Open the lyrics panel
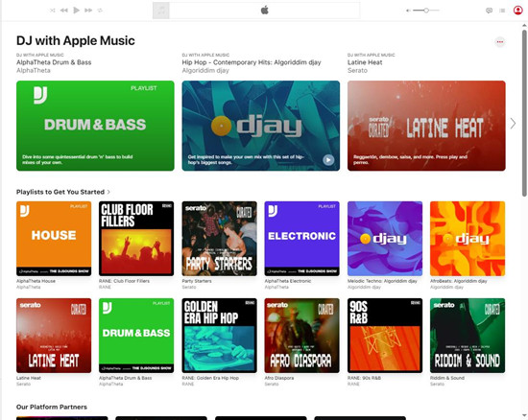This screenshot has width=528, height=420. pyautogui.click(x=489, y=11)
